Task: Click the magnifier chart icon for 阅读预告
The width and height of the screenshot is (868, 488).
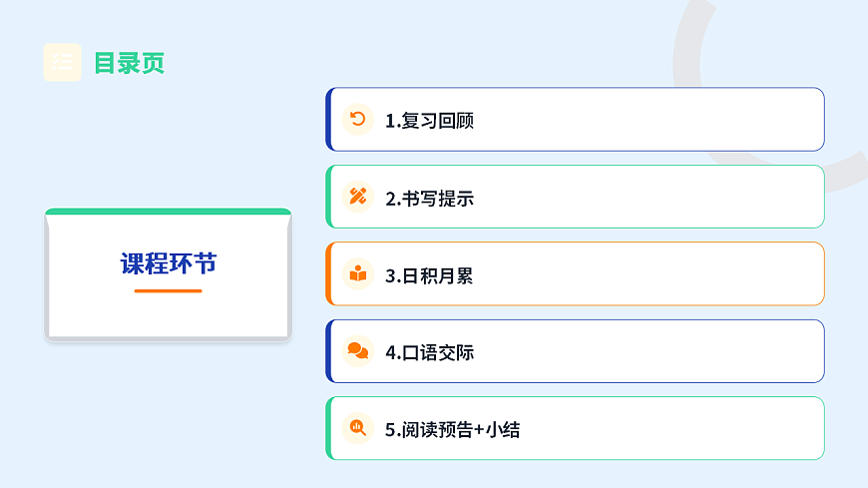Action: 357,428
